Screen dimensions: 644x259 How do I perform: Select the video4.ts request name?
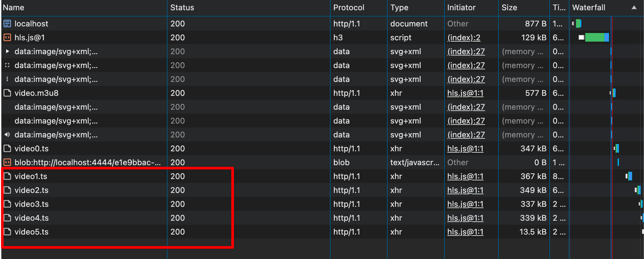pos(32,218)
